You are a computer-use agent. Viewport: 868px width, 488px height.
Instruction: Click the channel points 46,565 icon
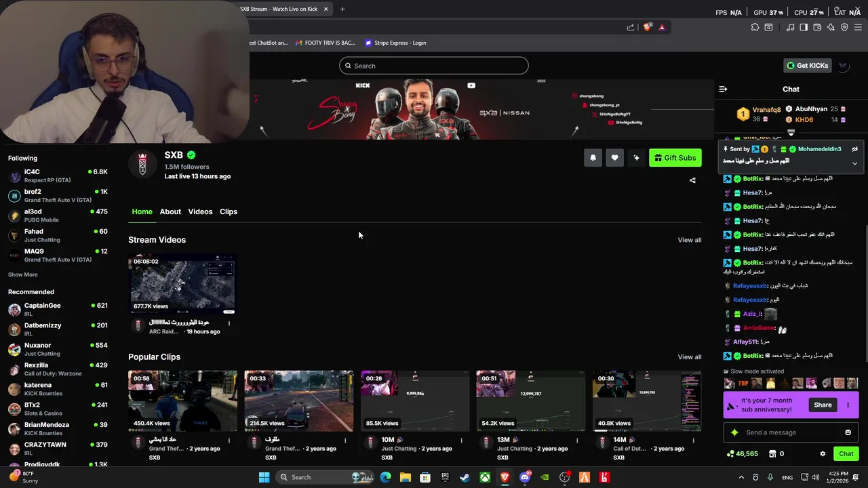[x=730, y=454]
